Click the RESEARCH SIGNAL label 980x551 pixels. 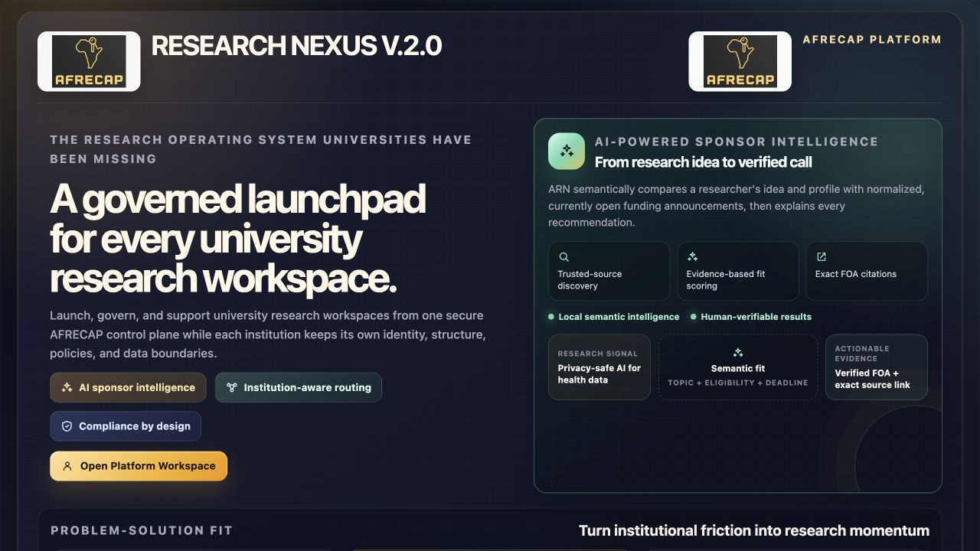pos(598,354)
